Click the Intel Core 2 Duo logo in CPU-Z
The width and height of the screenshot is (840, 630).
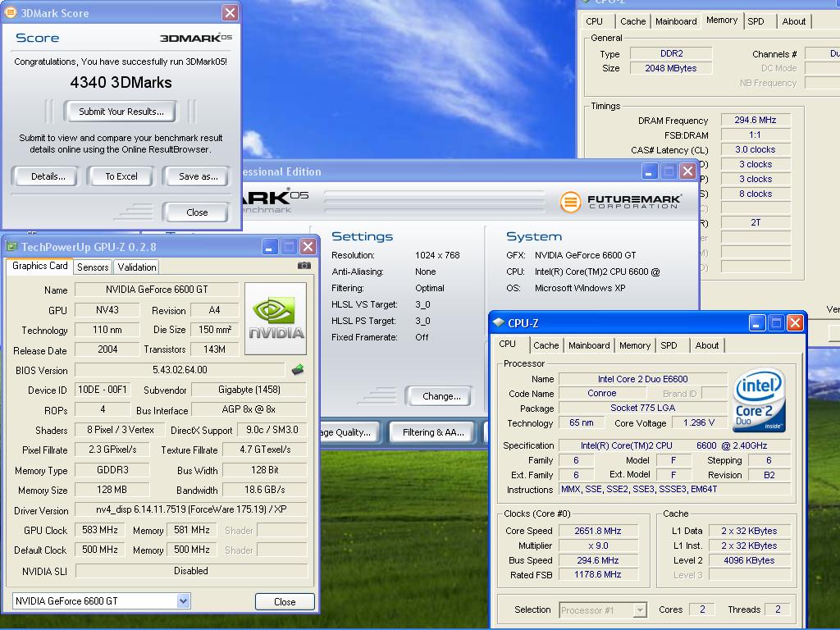(x=759, y=399)
